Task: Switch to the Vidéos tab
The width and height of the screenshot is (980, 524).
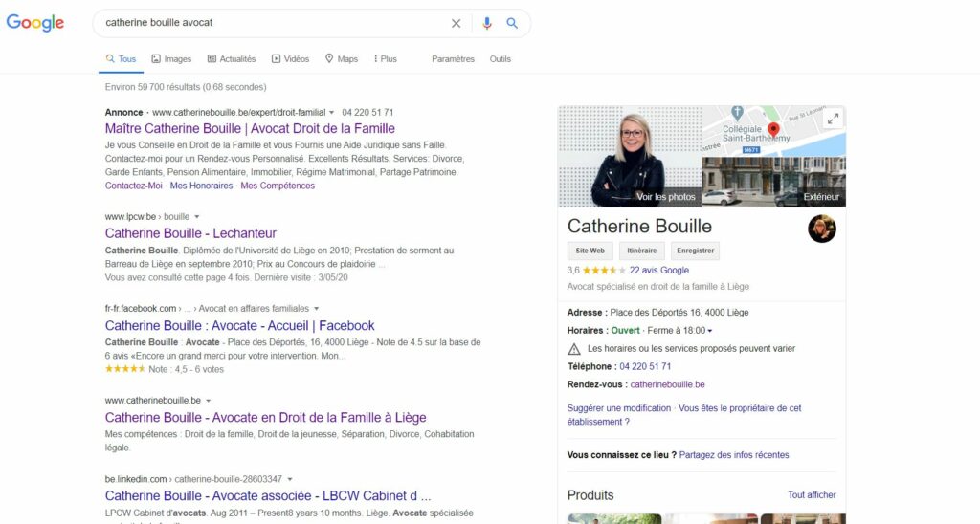Action: [x=290, y=58]
